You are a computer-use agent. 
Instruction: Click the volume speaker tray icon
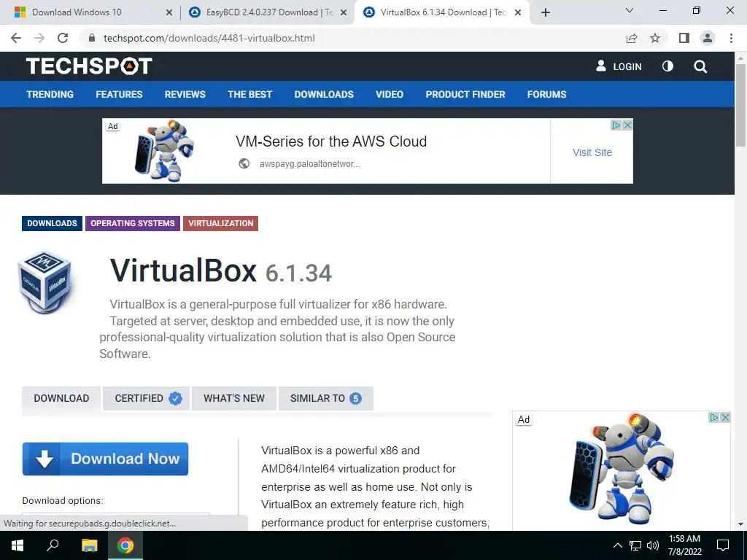tap(653, 545)
